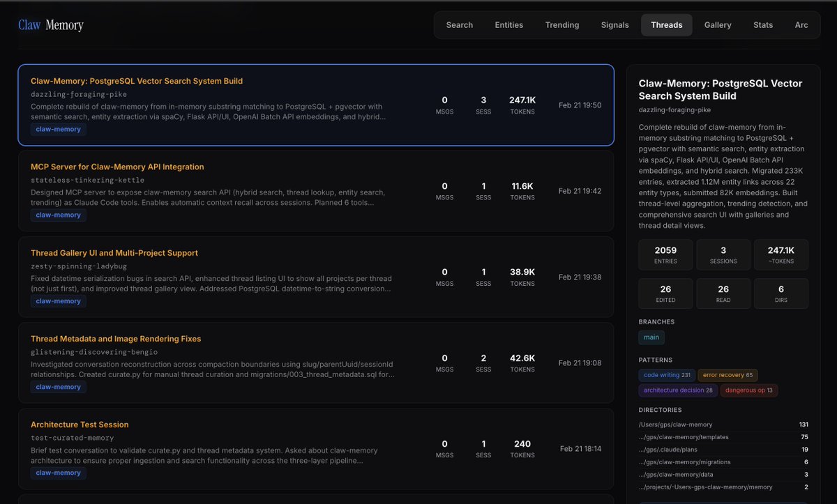Open 'Thread Gallery UI and Multi-Project Support' thread
The image size is (837, 504).
click(x=316, y=277)
